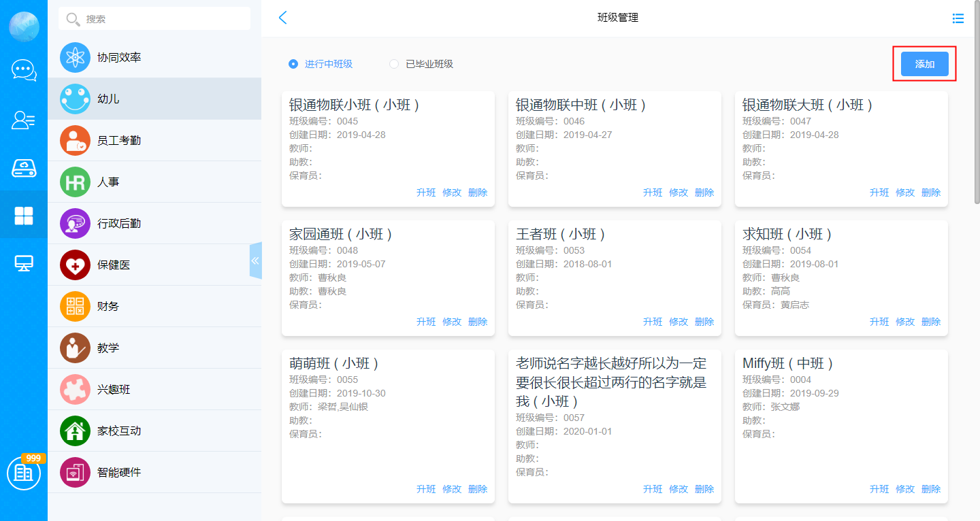Collapse the sidebar with the double-chevron handle
This screenshot has width=980, height=521.
click(x=255, y=260)
